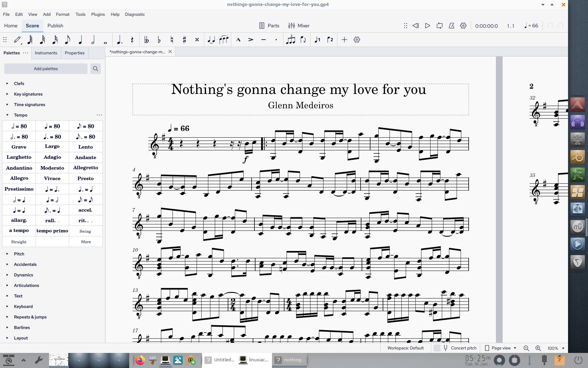Select the eighth note duration

[68, 40]
